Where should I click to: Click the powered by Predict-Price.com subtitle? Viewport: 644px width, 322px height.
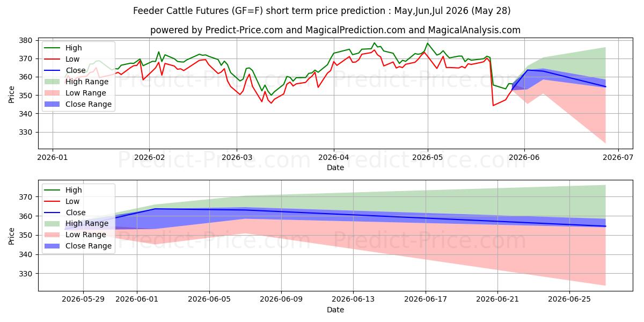335,30
